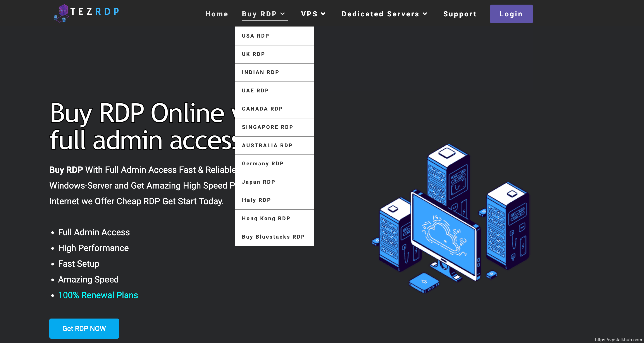The image size is (644, 343).
Task: Select USA RDP from the menu
Action: [255, 36]
